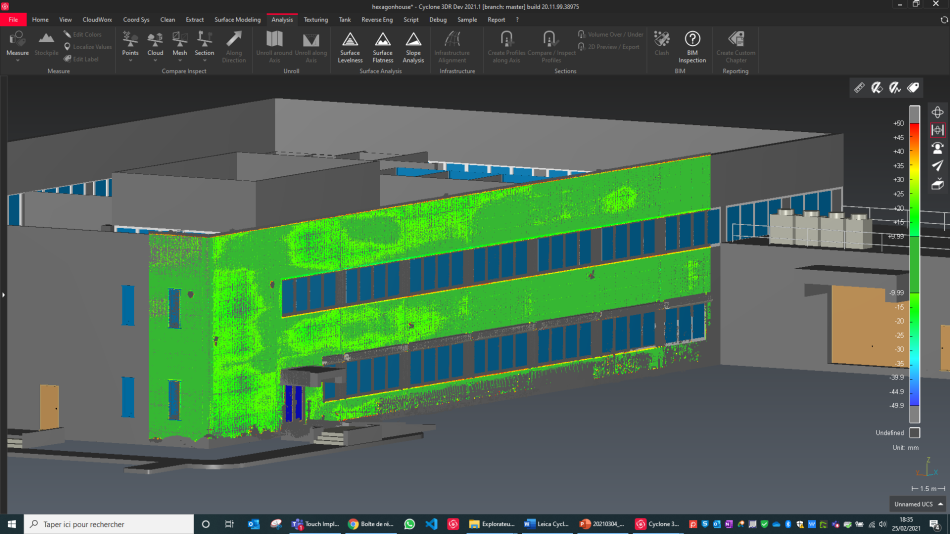950x534 pixels.
Task: Open the Unnamed UCS dropdown
Action: [917, 503]
